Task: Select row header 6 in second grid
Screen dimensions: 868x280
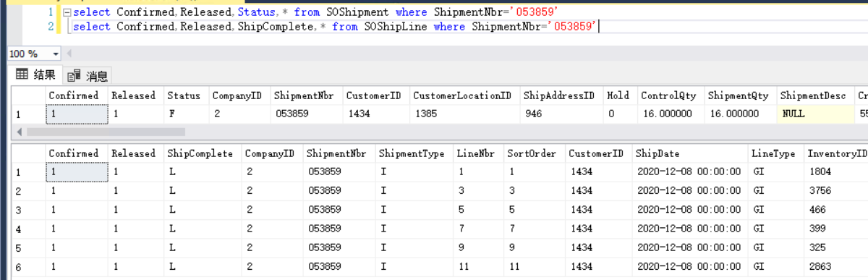Action: click(x=27, y=266)
